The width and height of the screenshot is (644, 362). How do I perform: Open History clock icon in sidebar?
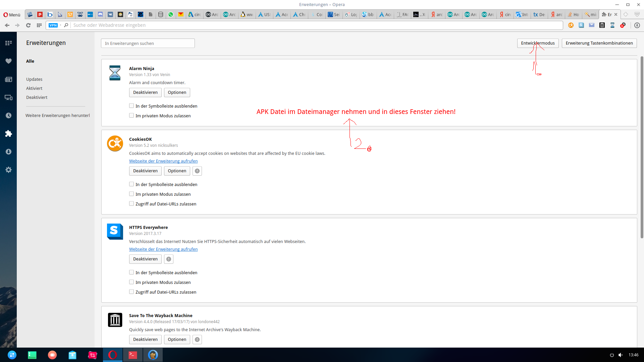[8, 115]
